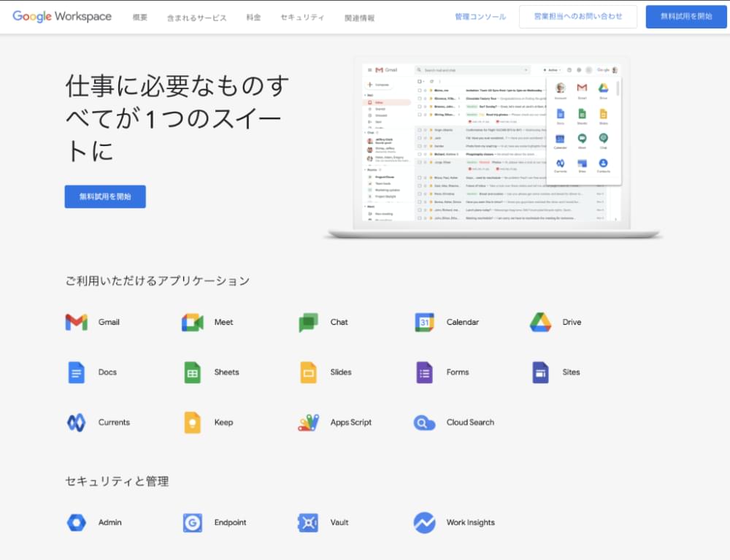Open the 料金 pricing menu item
The image size is (730, 560).
253,18
